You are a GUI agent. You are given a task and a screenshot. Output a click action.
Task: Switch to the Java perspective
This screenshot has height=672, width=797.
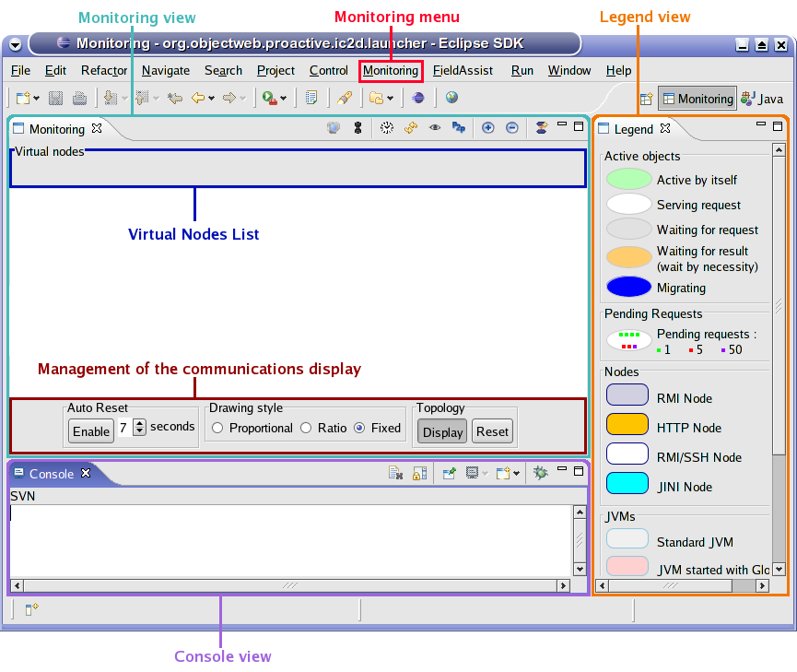point(761,99)
